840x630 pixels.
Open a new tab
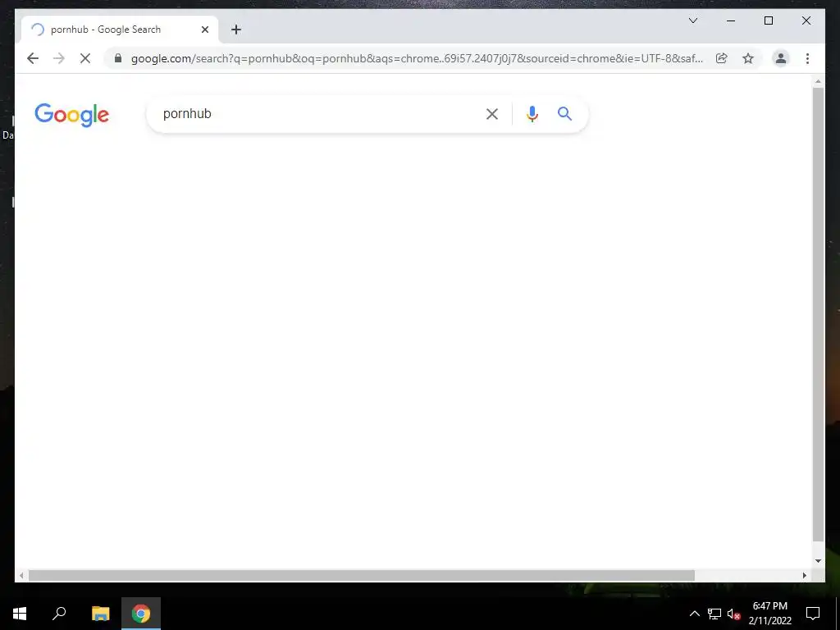[236, 30]
